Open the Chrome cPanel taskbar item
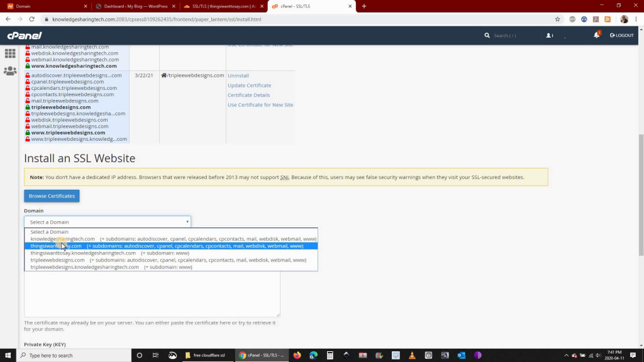This screenshot has width=644, height=362. pos(262,356)
